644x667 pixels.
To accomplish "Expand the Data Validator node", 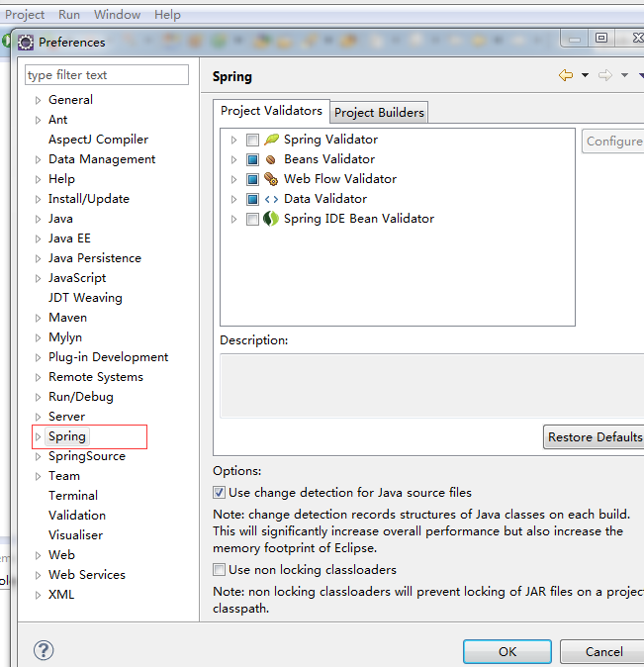I will pos(233,199).
